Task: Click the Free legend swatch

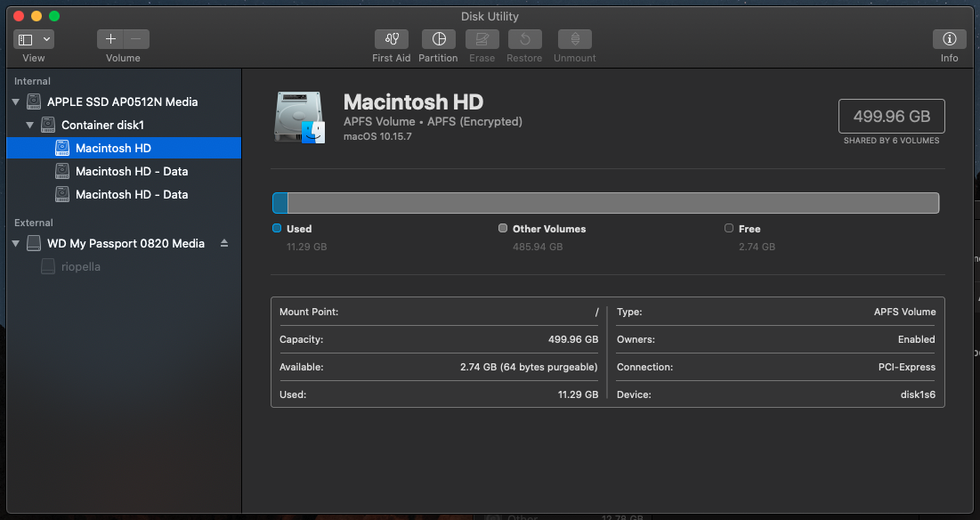Action: [x=729, y=228]
